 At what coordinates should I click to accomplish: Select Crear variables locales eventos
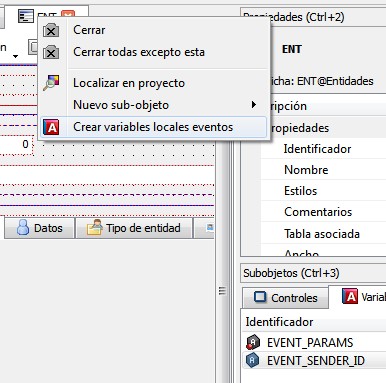coord(153,127)
